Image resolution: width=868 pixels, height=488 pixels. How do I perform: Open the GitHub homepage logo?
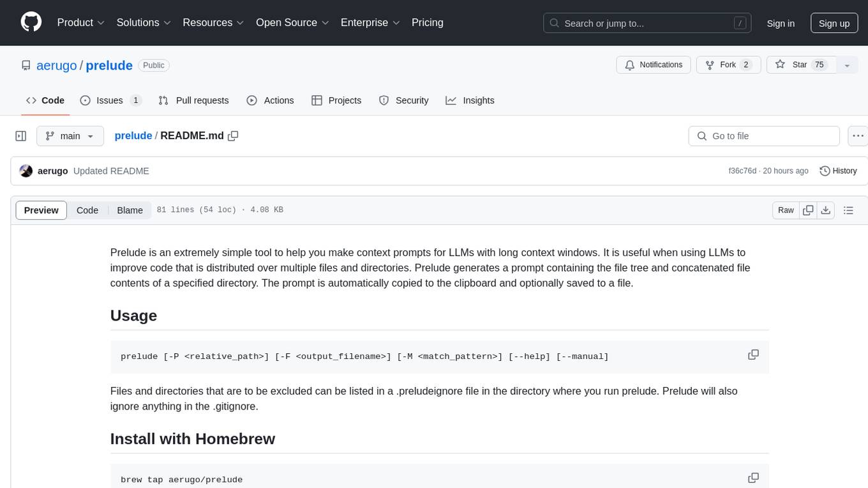click(x=31, y=22)
